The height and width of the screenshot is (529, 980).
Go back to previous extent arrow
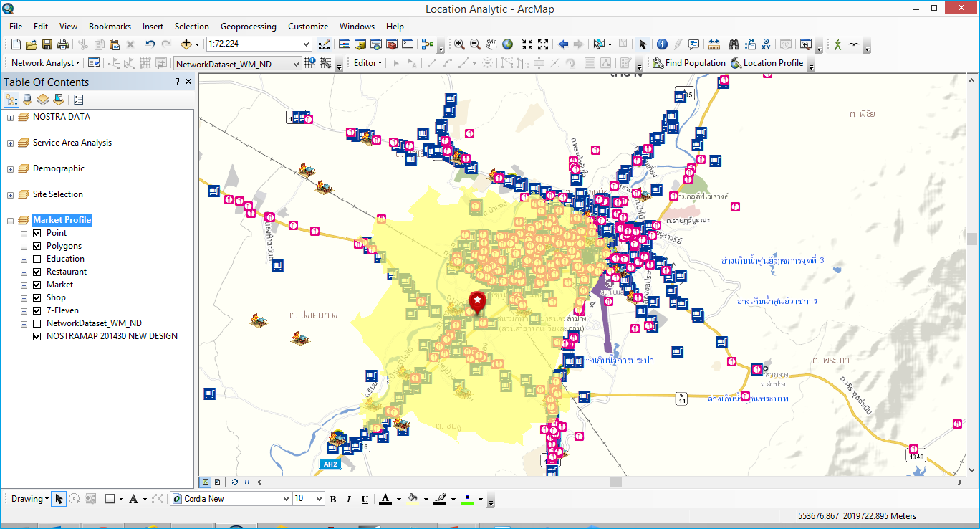[x=563, y=44]
